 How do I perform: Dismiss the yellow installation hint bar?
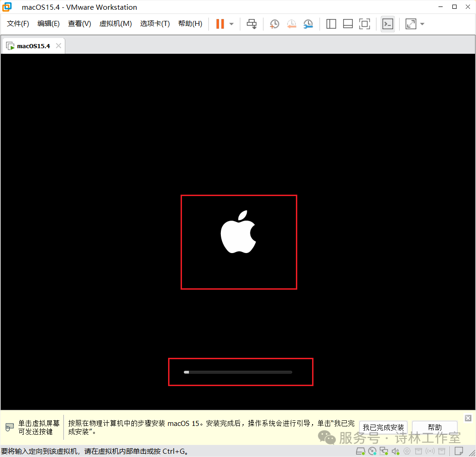tap(468, 418)
